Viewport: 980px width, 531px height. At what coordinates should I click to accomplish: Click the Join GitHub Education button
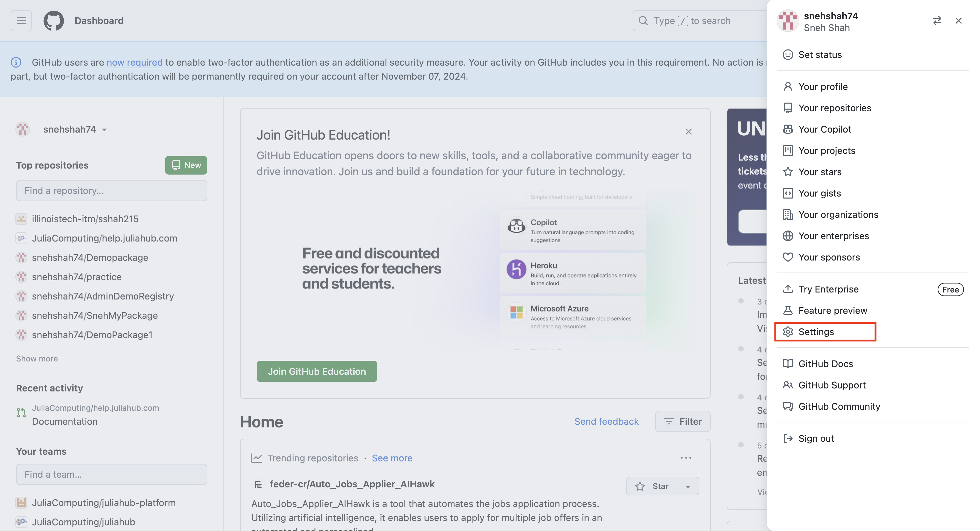point(317,371)
